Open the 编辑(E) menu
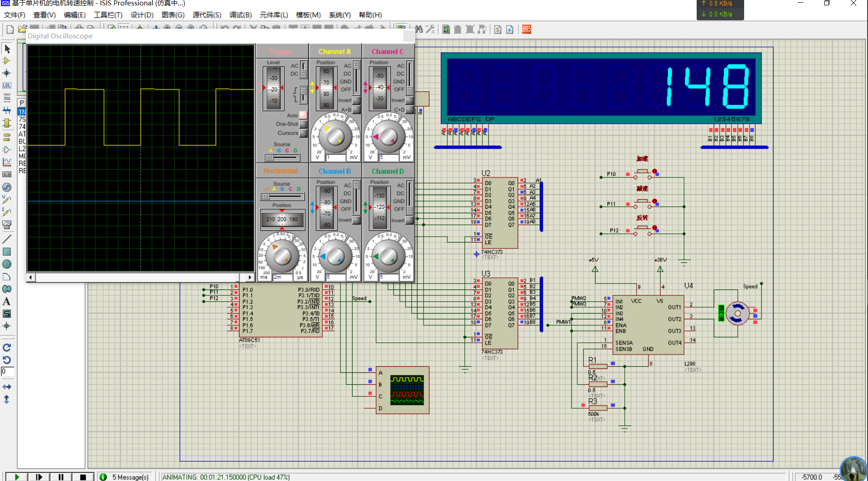This screenshot has height=481, width=868. pos(75,15)
